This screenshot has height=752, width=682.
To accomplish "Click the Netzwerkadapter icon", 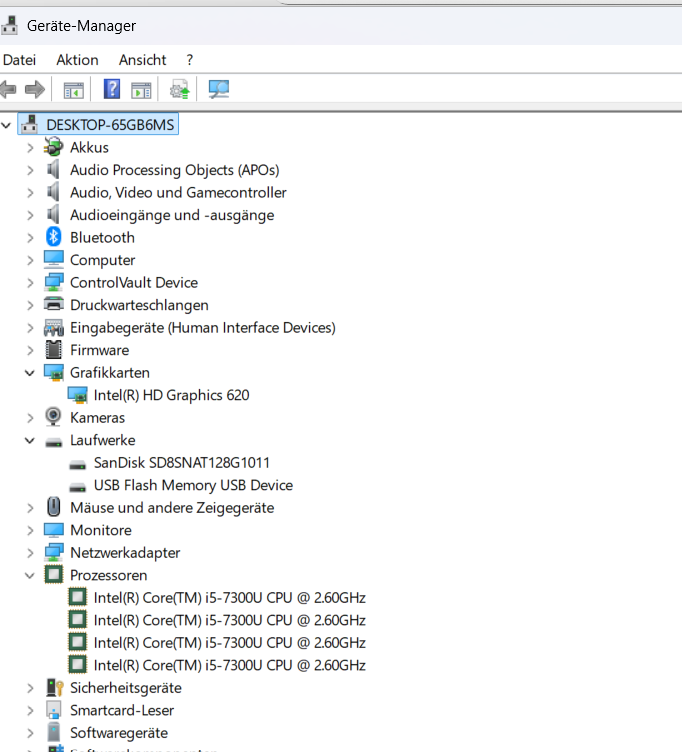I will [x=54, y=552].
